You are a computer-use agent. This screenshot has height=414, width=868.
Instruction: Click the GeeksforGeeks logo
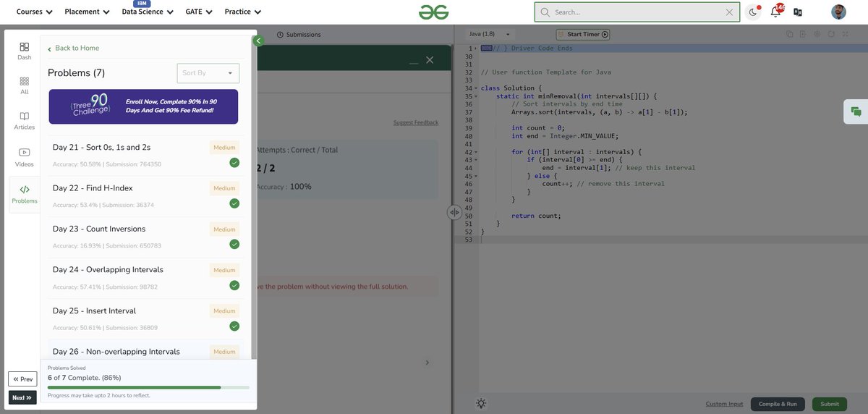click(433, 12)
